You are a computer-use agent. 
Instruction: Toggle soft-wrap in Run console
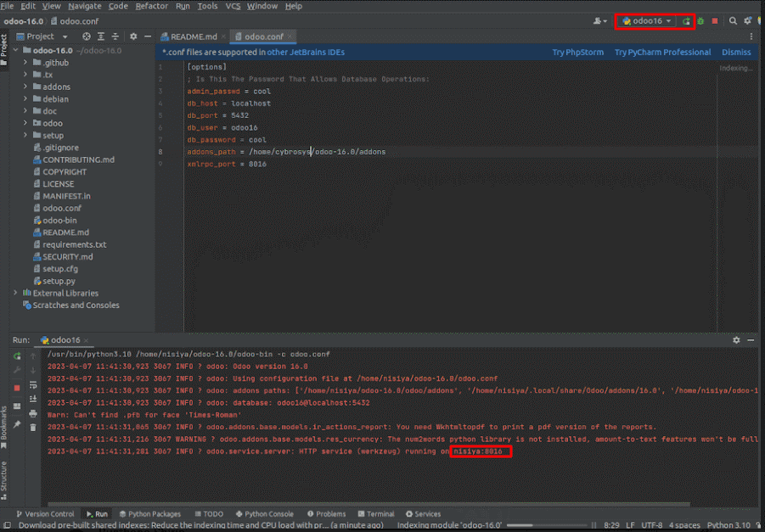coord(33,385)
